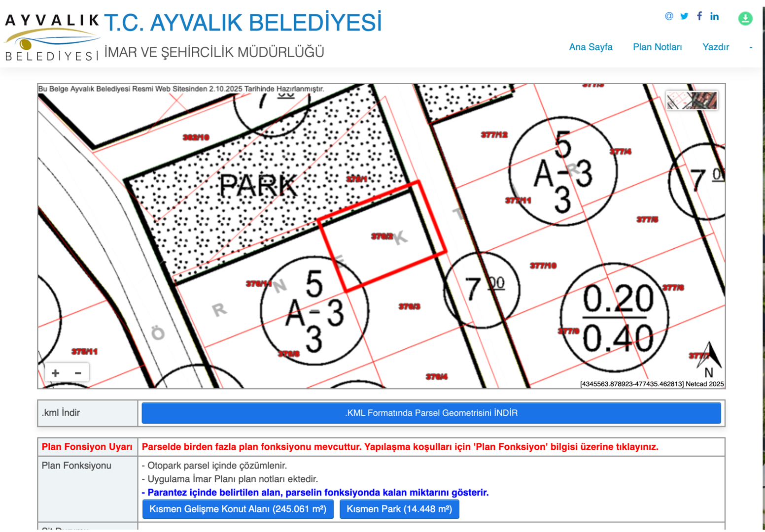Zoom out the map with minus button
Image resolution: width=765 pixels, height=532 pixels.
click(78, 373)
